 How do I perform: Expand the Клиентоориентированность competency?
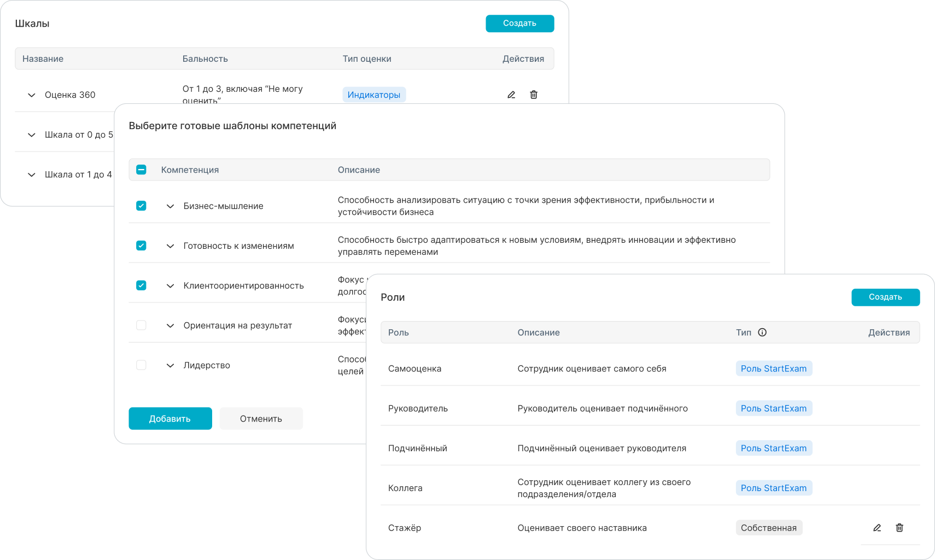click(170, 286)
